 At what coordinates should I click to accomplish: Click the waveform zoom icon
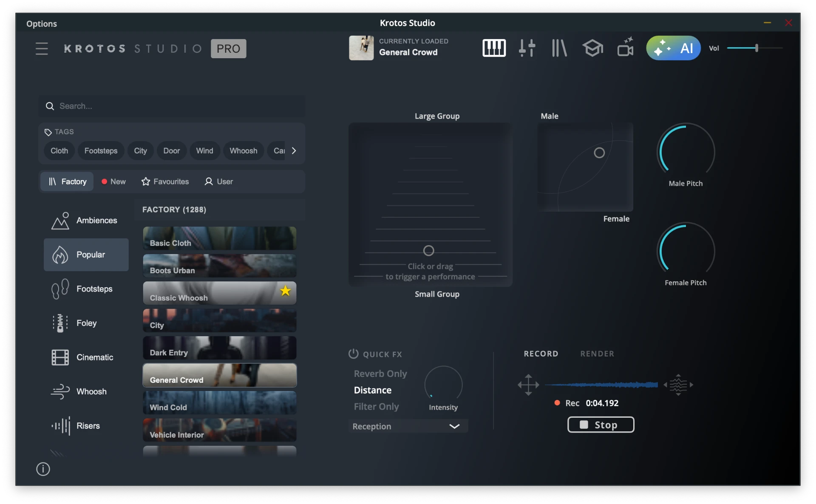pos(678,385)
